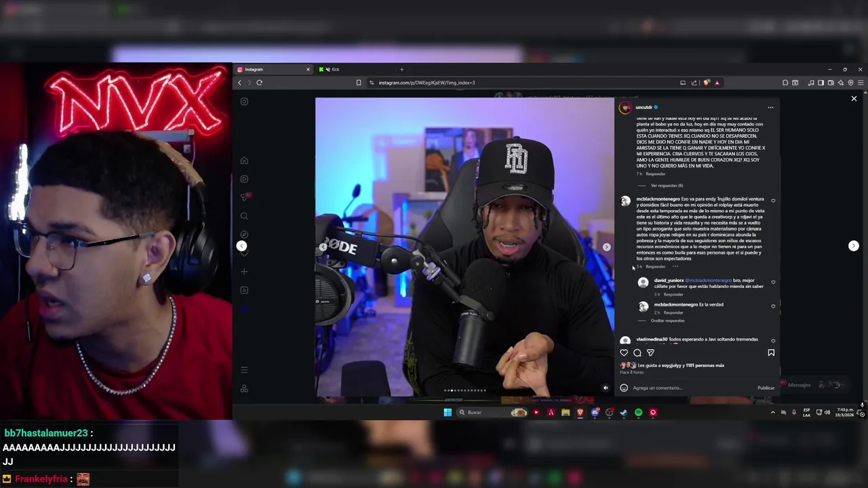Open Reels from the Instagram sidebar
Image resolution: width=868 pixels, height=488 pixels.
click(244, 179)
